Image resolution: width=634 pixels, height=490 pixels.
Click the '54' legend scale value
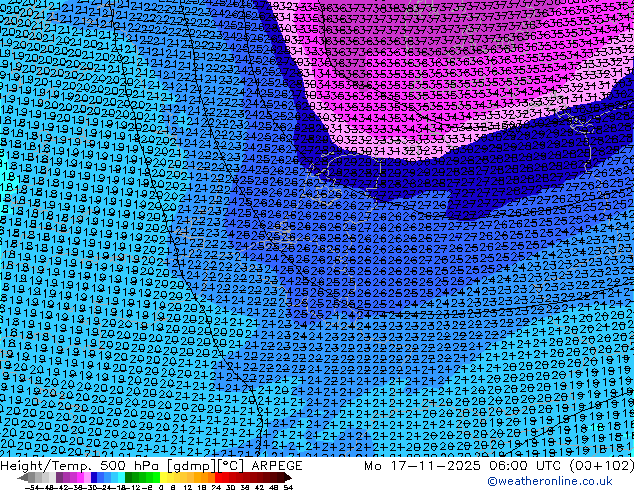tap(288, 487)
